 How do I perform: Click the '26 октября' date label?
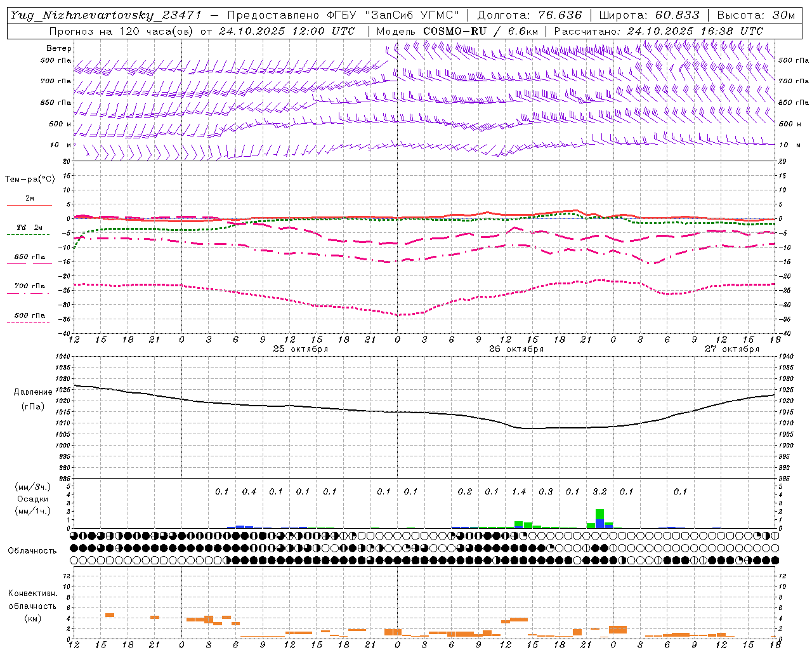point(516,349)
